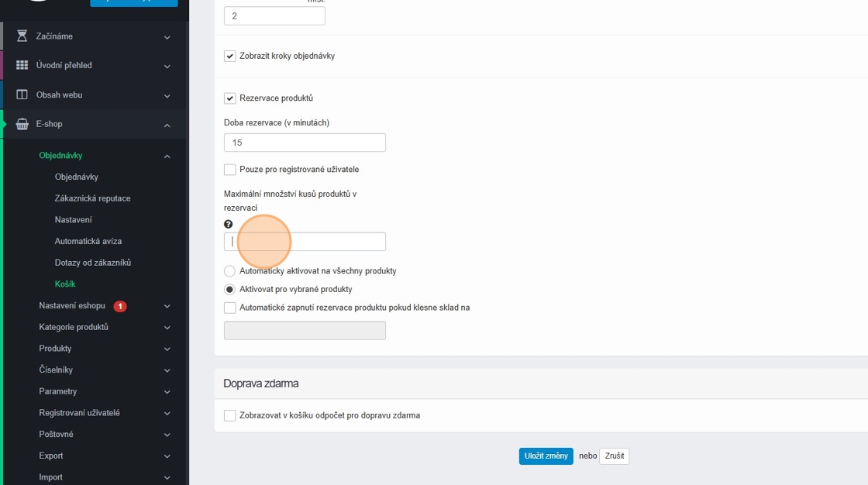Click the red notification badge on Nastavení eshopu

pos(120,306)
